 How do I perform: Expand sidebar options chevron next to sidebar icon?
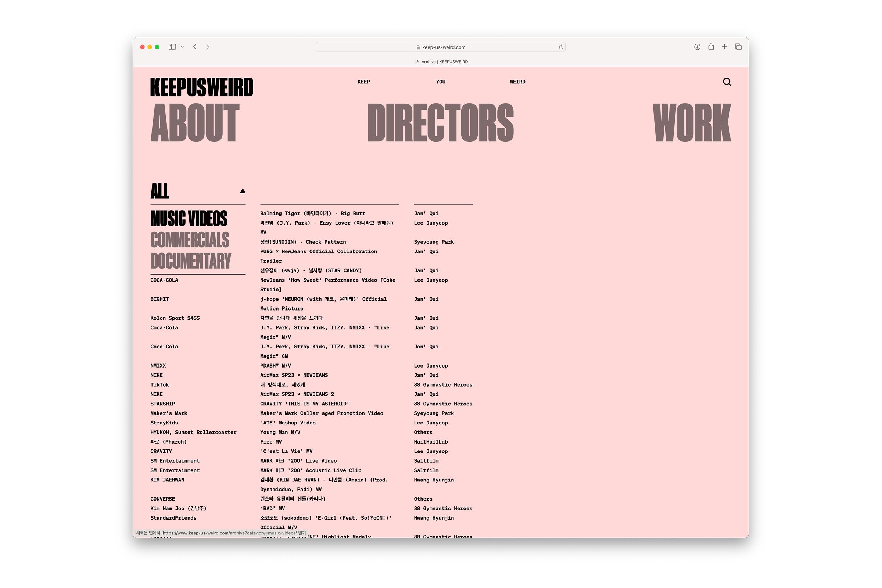tap(182, 47)
